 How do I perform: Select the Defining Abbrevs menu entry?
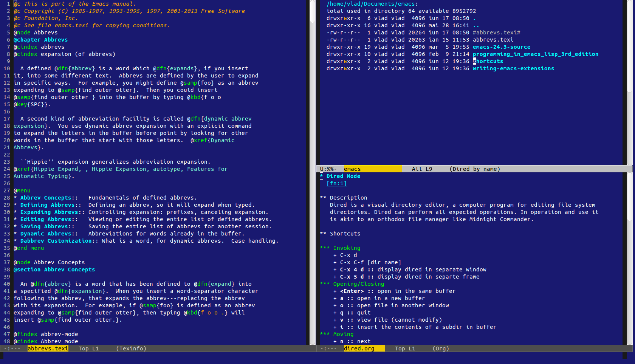[48, 205]
